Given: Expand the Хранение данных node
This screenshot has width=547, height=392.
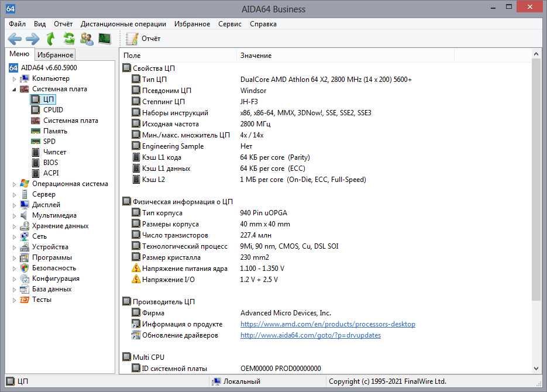Looking at the screenshot, I should pyautogui.click(x=14, y=226).
